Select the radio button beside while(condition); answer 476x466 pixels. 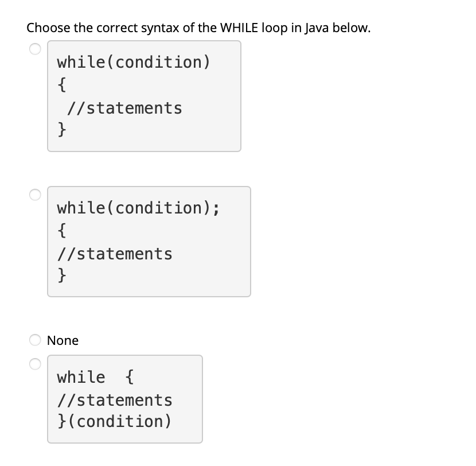tap(34, 195)
